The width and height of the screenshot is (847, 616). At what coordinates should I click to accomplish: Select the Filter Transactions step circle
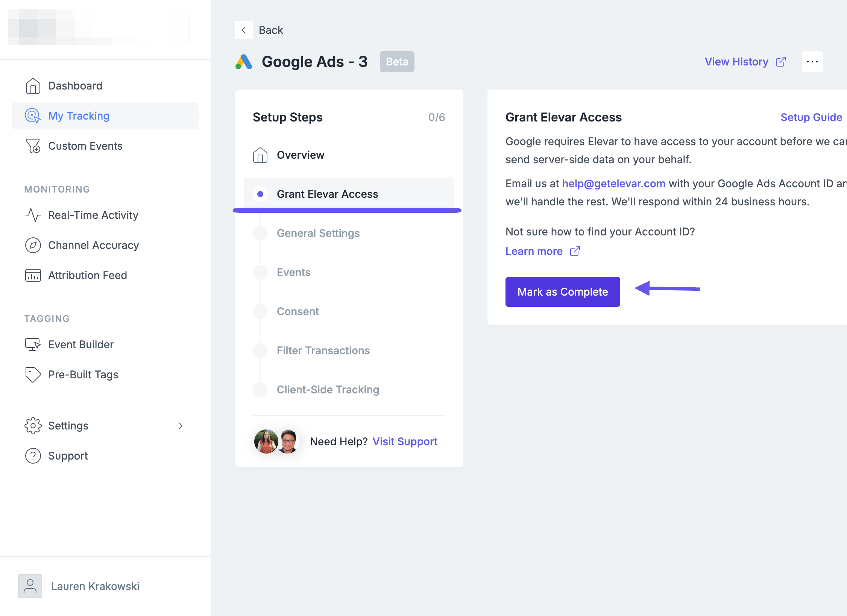pos(260,350)
